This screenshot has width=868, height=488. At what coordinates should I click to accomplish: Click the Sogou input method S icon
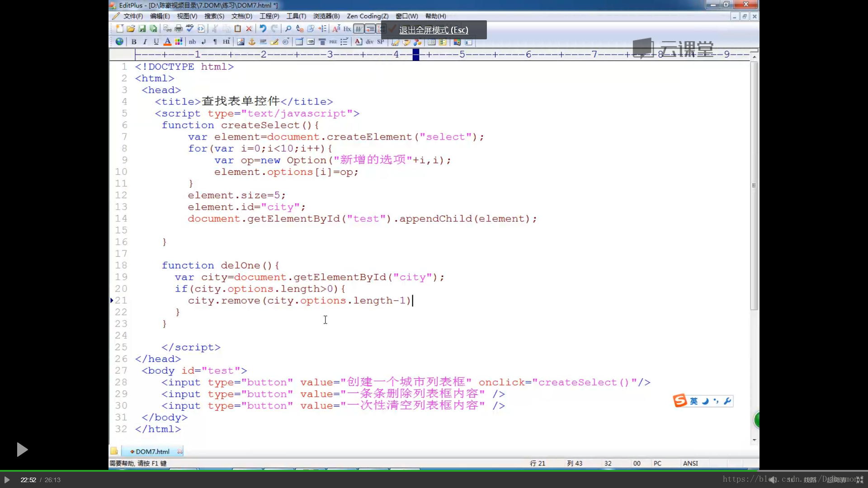pos(679,400)
